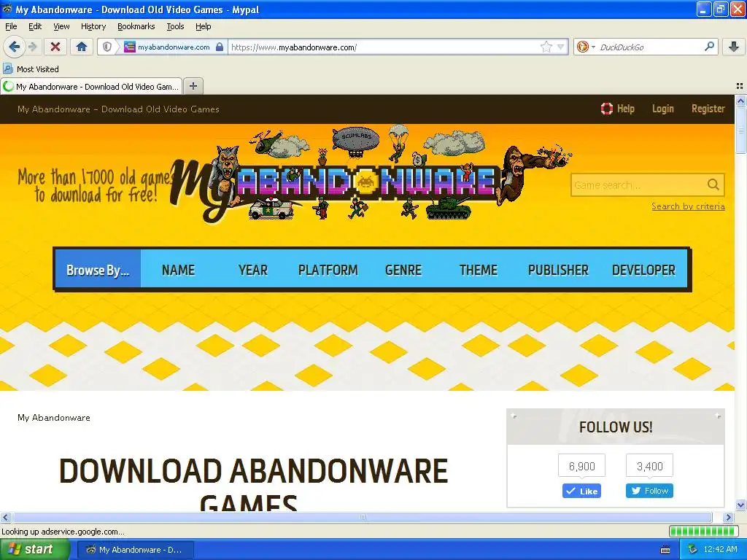Browse games by YEAR
The width and height of the screenshot is (747, 560).
coord(253,270)
